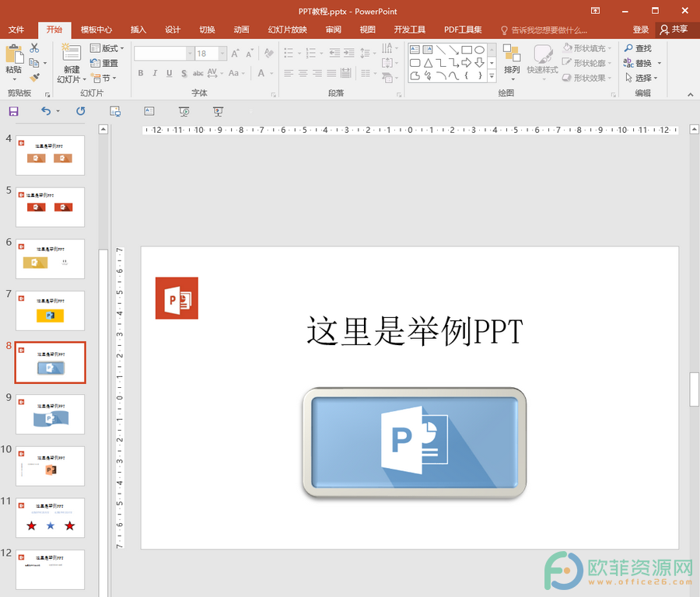Clear all formatting with the eraser icon

269,54
